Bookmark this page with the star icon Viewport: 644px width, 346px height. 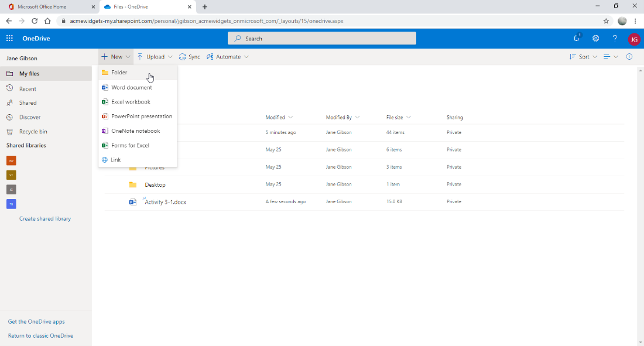tap(606, 21)
